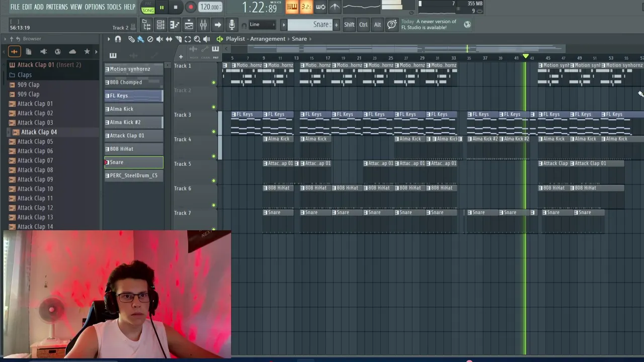Open the OPTIONS menu
Image resolution: width=644 pixels, height=362 pixels.
pos(95,7)
